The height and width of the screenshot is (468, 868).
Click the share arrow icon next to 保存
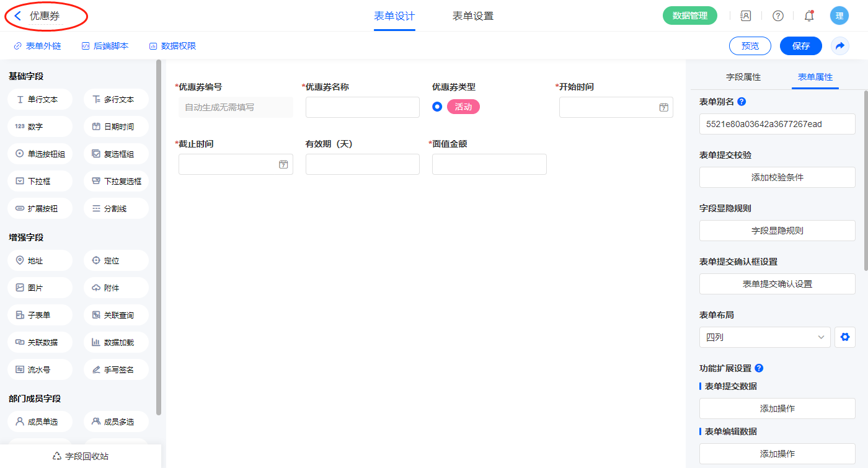(840, 46)
